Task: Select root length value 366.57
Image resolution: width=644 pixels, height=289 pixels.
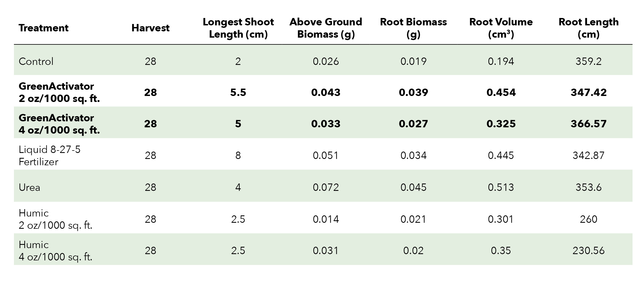Action: (x=589, y=124)
